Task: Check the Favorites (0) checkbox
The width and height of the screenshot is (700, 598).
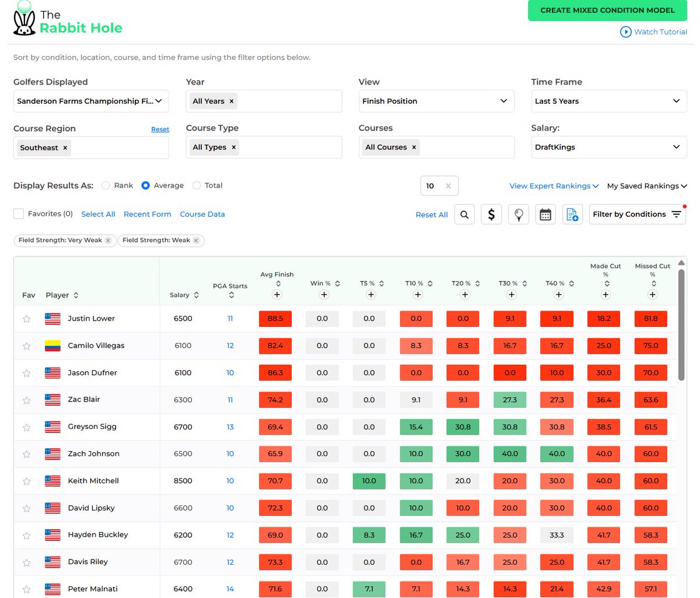Action: click(x=19, y=214)
